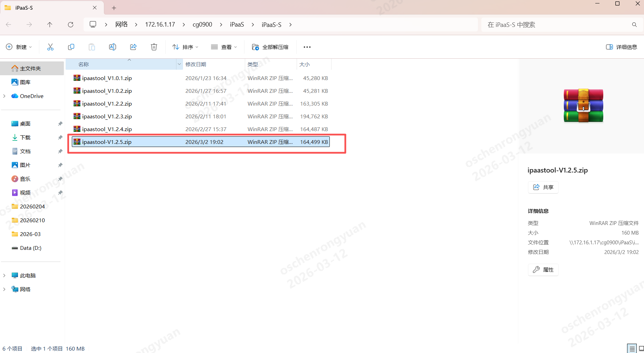Click the Copy icon in toolbar

[x=71, y=47]
